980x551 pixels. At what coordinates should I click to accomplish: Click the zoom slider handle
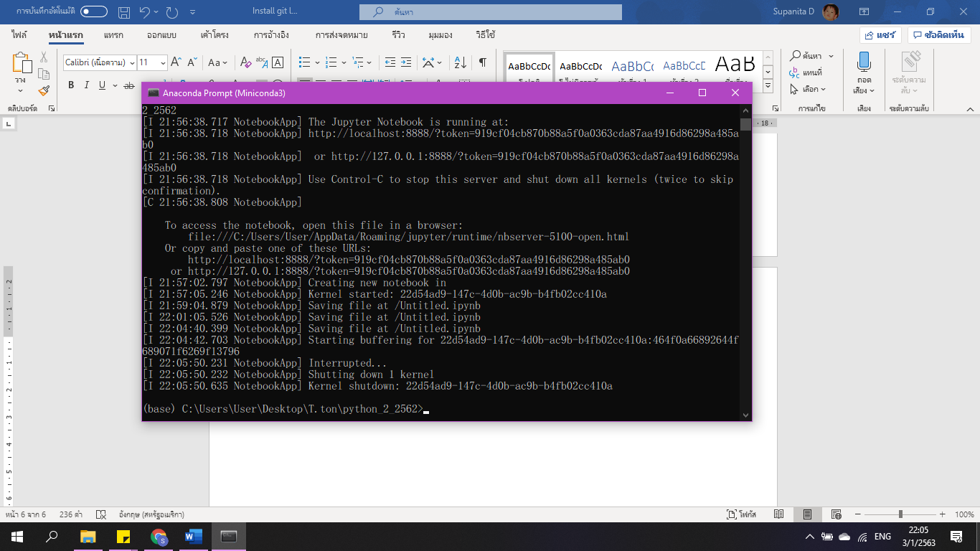tap(900, 514)
